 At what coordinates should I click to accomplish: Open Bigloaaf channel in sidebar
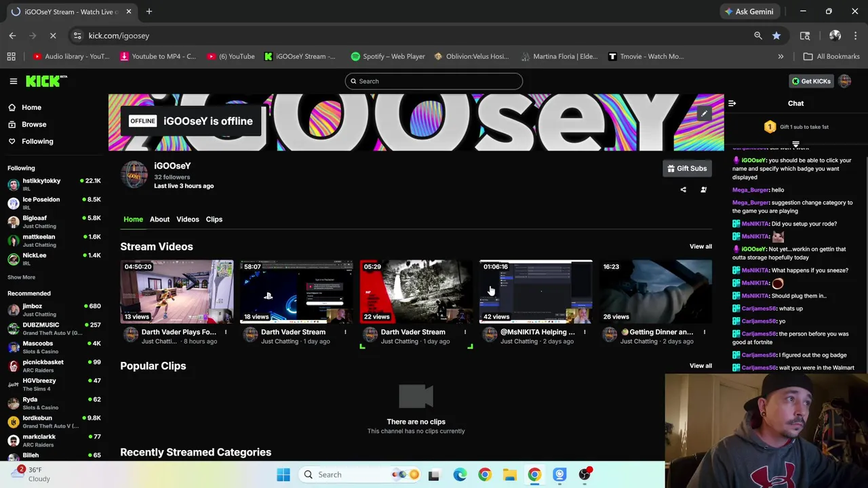pos(54,222)
